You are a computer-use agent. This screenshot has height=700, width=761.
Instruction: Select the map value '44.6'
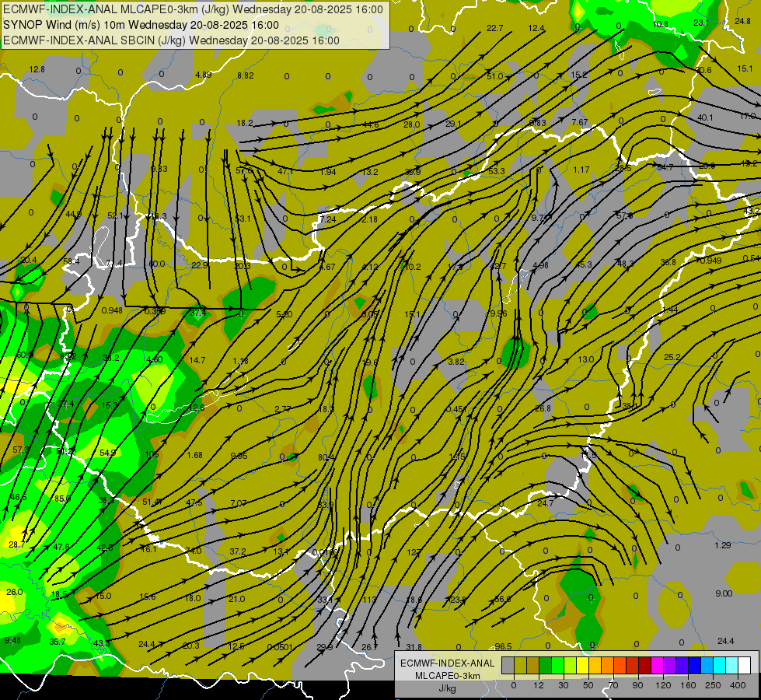point(371,125)
